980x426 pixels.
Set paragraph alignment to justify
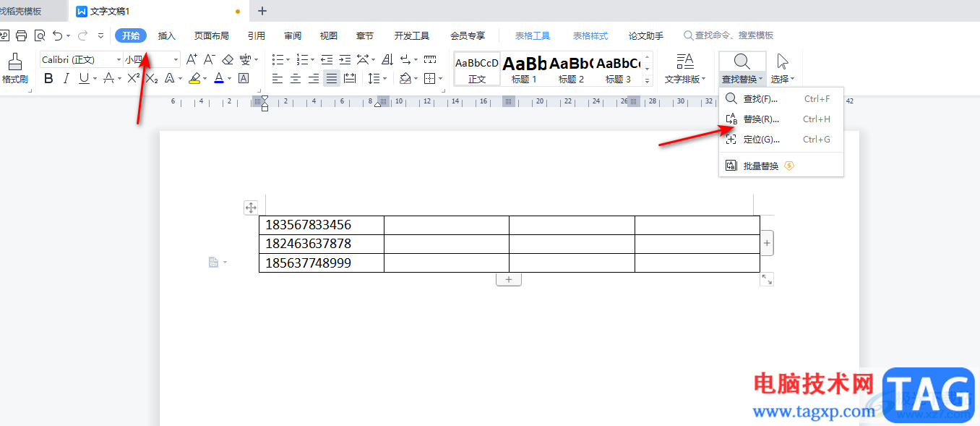click(332, 78)
